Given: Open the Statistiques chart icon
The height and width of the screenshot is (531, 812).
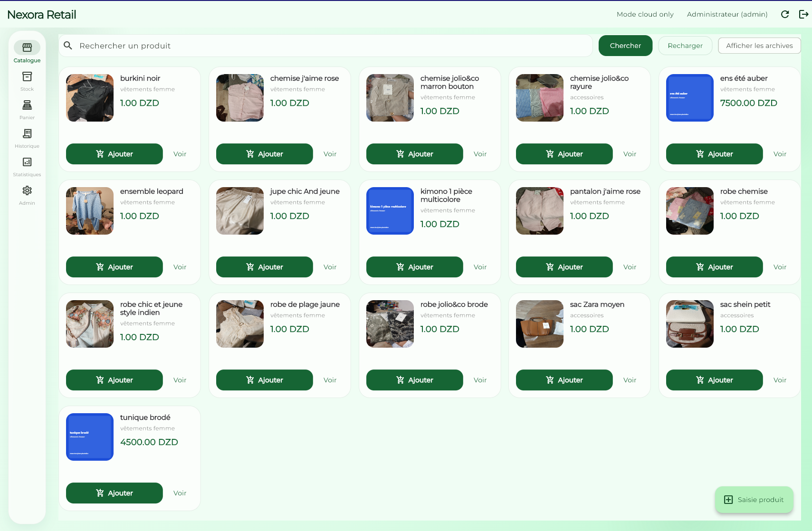Looking at the screenshot, I should (27, 162).
